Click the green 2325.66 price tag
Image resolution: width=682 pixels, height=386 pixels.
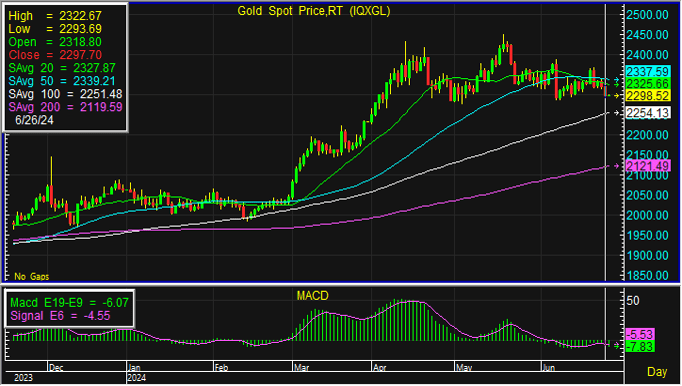[648, 84]
